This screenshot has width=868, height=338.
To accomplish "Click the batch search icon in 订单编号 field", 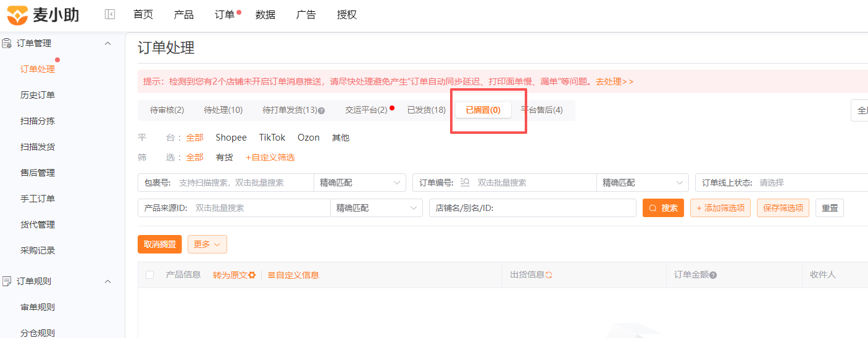I will [x=465, y=183].
